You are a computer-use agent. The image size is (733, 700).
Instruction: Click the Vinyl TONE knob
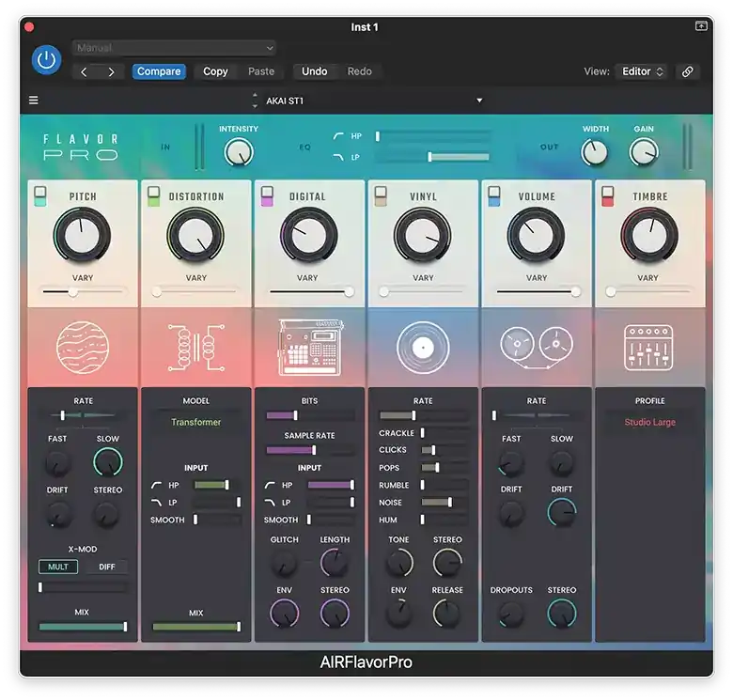[398, 563]
